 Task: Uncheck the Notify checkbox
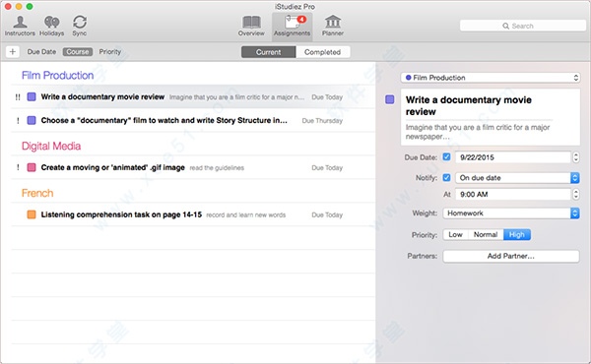tap(446, 177)
